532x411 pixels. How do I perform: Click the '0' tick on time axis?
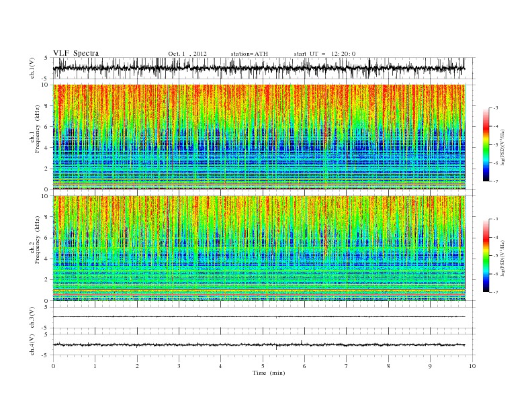pos(53,366)
